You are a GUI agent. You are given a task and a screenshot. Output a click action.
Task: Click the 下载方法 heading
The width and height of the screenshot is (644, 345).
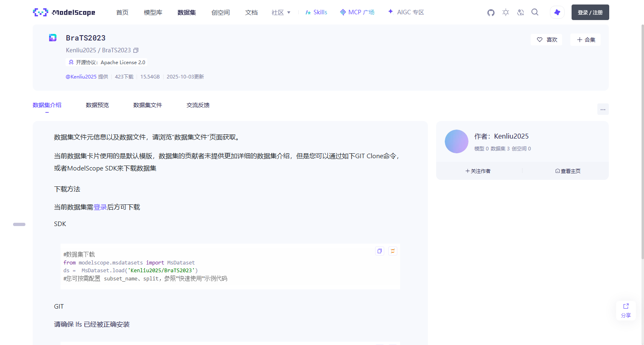click(67, 189)
